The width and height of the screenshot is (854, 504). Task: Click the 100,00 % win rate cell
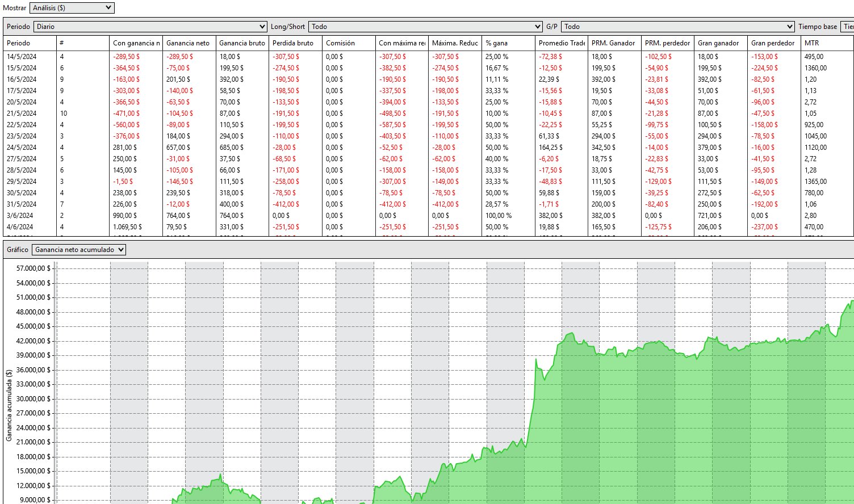point(508,216)
